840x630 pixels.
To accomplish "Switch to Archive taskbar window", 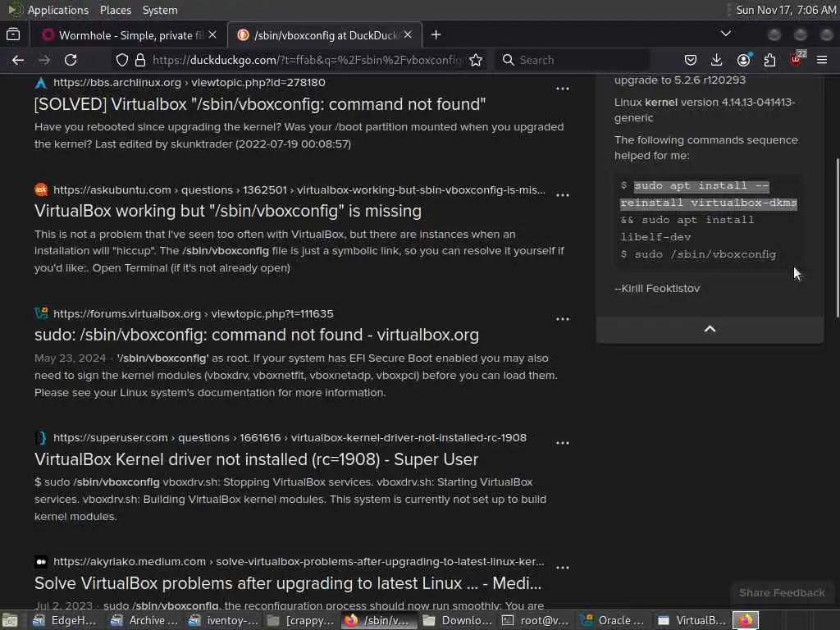I will 143,620.
